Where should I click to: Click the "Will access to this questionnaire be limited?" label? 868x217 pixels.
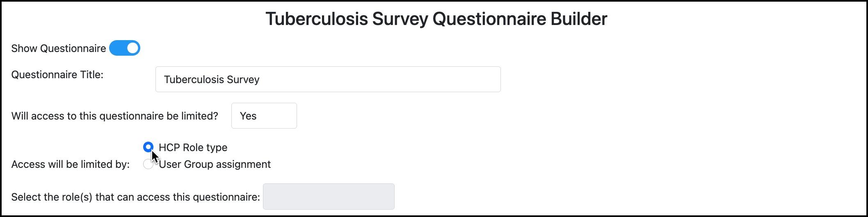(115, 116)
